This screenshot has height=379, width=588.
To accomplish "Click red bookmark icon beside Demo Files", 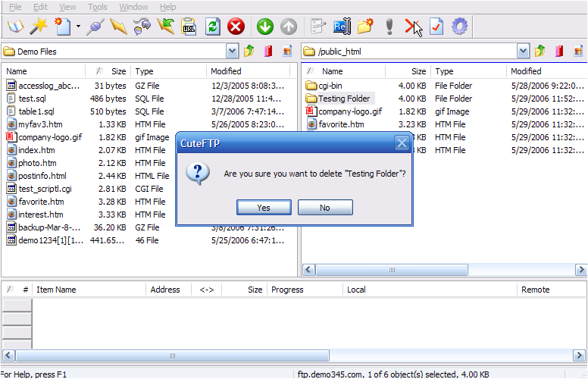I will point(268,51).
